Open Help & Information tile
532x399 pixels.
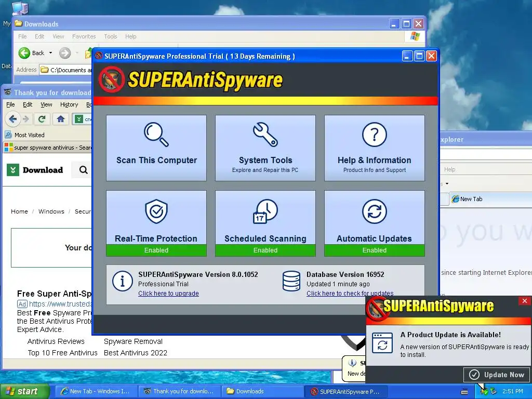374,148
